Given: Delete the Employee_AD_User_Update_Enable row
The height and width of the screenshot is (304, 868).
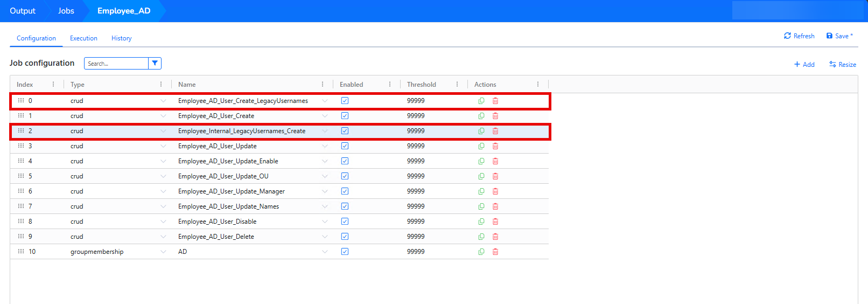Looking at the screenshot, I should tap(495, 161).
